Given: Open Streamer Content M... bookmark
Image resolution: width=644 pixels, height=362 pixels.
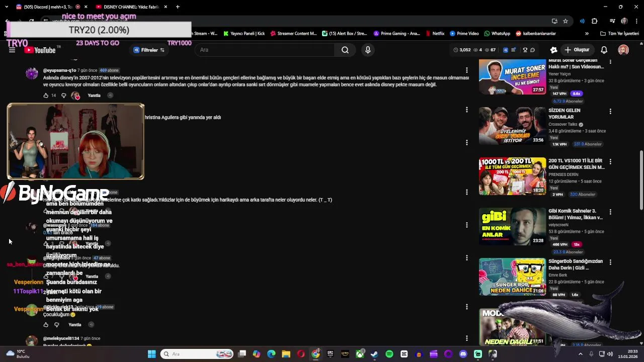Looking at the screenshot, I should coord(293,34).
